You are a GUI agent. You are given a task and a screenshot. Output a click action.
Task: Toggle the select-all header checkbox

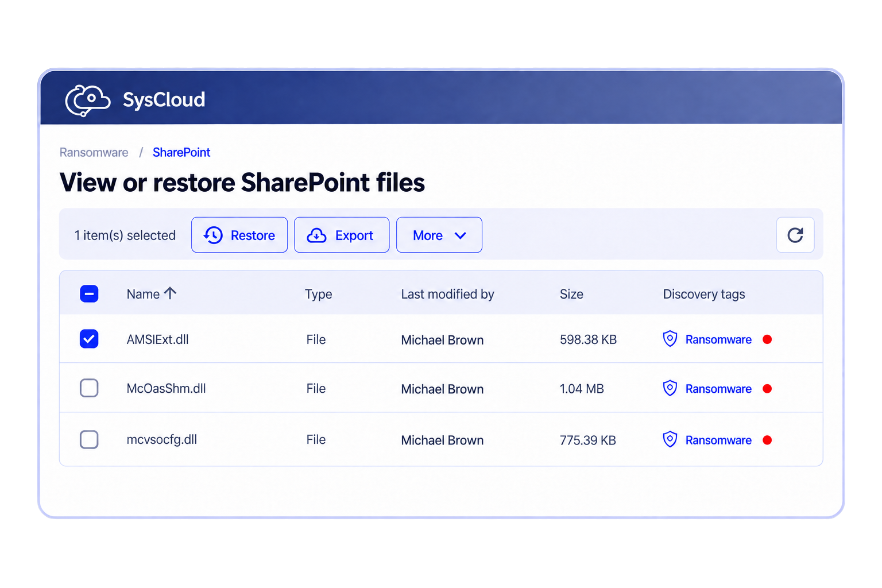click(x=89, y=293)
